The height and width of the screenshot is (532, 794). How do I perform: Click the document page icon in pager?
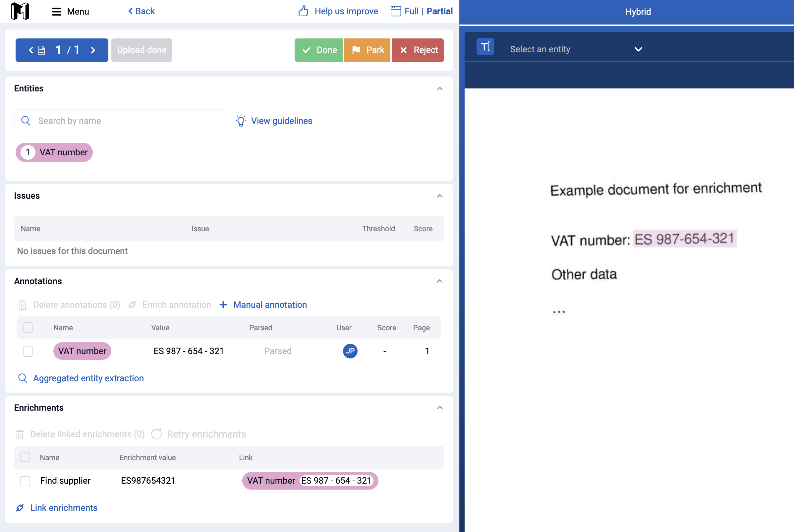pyautogui.click(x=41, y=50)
